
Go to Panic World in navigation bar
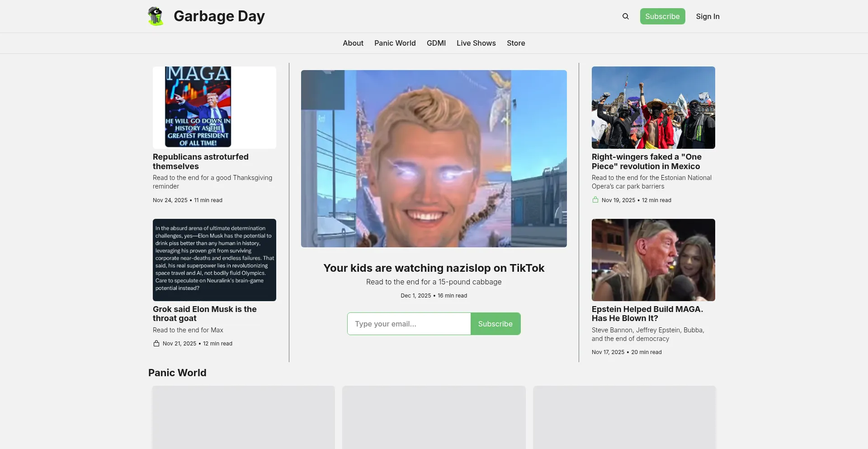click(x=395, y=43)
